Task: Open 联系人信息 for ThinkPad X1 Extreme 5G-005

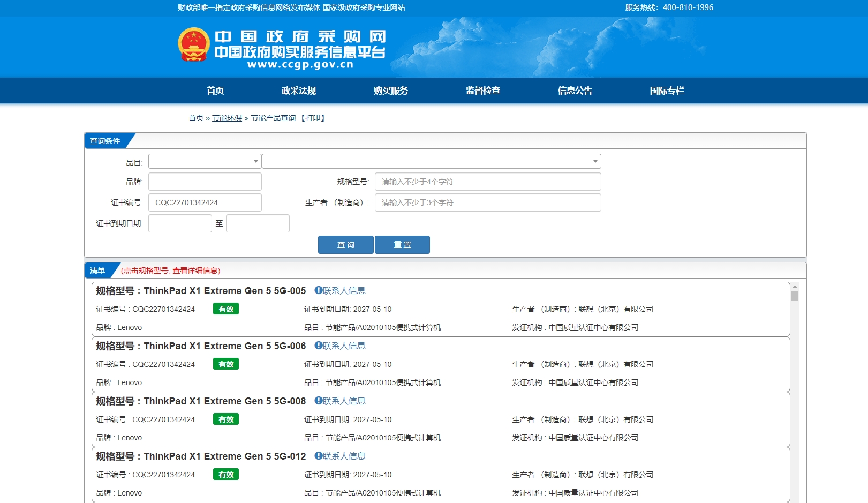Action: [x=344, y=290]
